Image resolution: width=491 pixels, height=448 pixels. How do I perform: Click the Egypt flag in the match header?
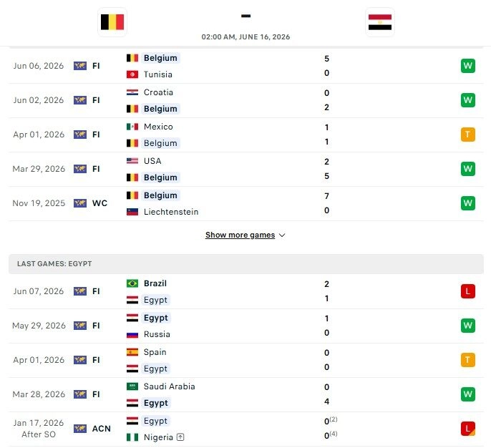point(380,22)
